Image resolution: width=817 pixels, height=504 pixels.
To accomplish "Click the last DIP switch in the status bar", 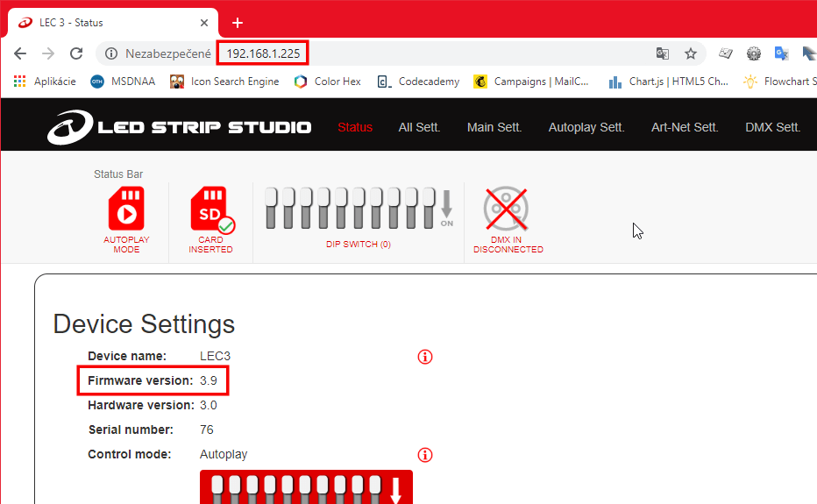I will [x=429, y=208].
